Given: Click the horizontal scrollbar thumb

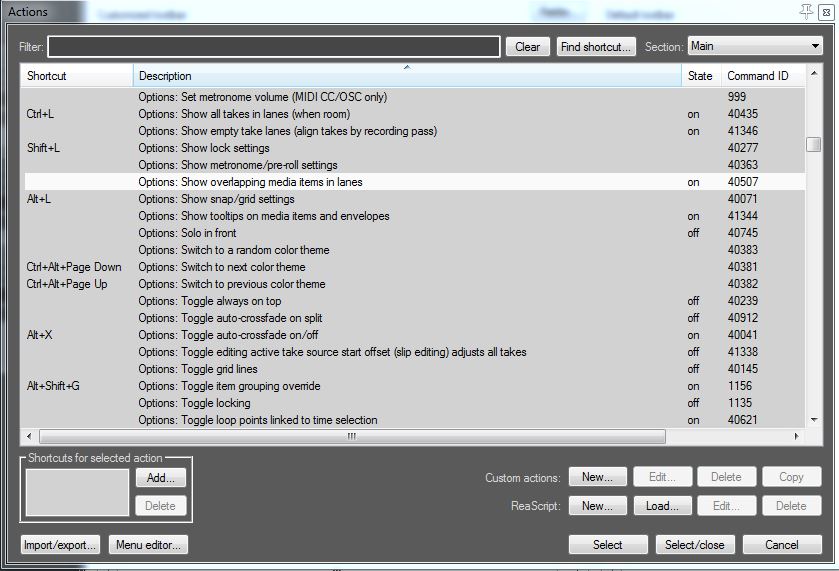Looking at the screenshot, I should pos(353,437).
